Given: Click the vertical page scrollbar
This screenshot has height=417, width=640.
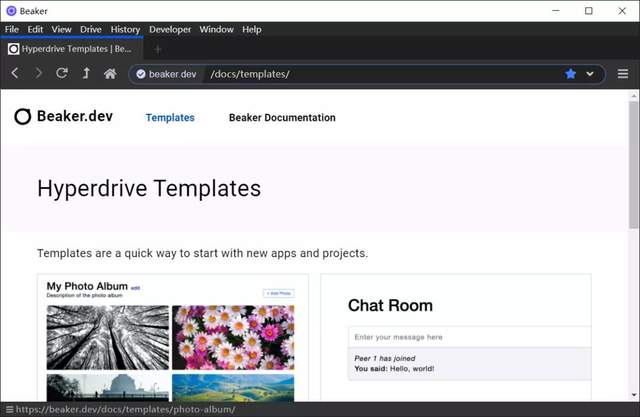Looking at the screenshot, I should pyautogui.click(x=633, y=250).
